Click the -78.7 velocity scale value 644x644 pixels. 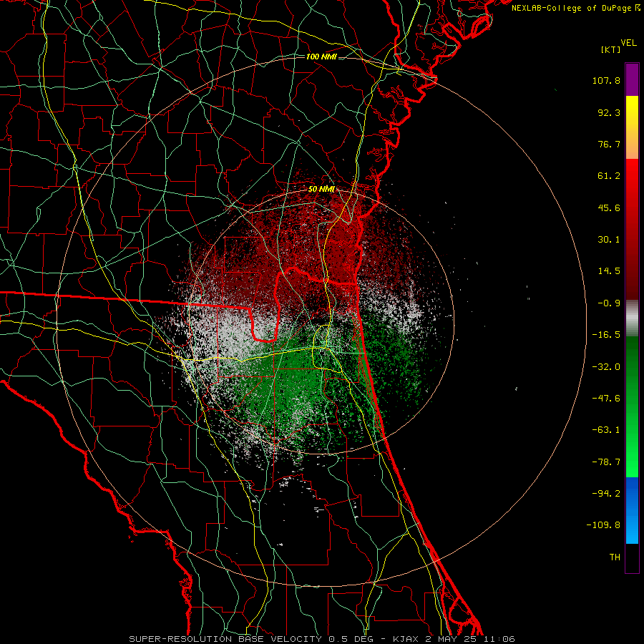click(x=606, y=462)
